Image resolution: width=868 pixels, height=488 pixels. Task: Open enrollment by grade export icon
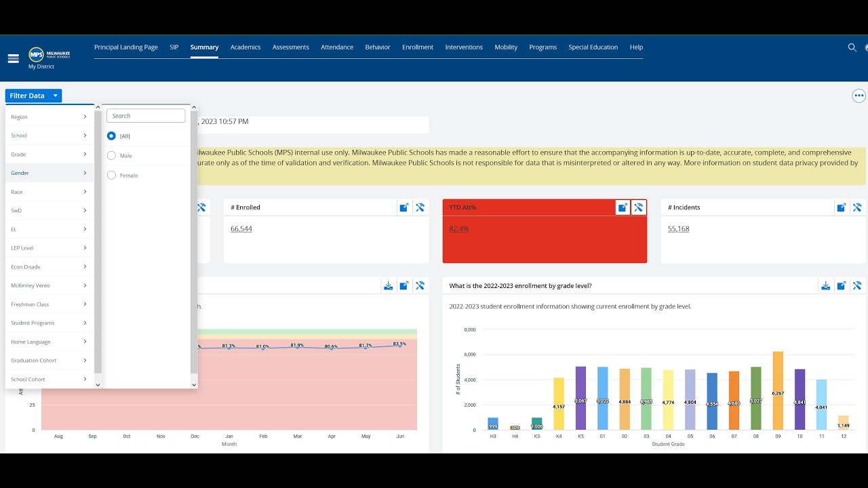842,285
